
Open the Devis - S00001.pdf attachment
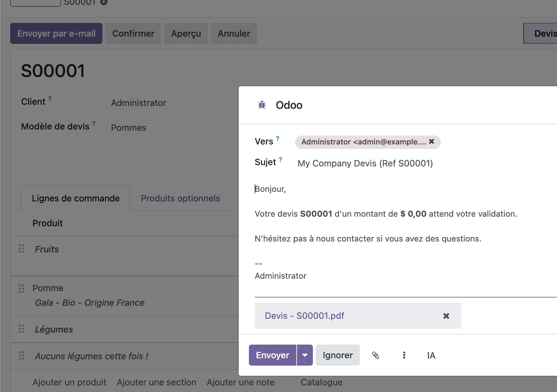point(305,316)
